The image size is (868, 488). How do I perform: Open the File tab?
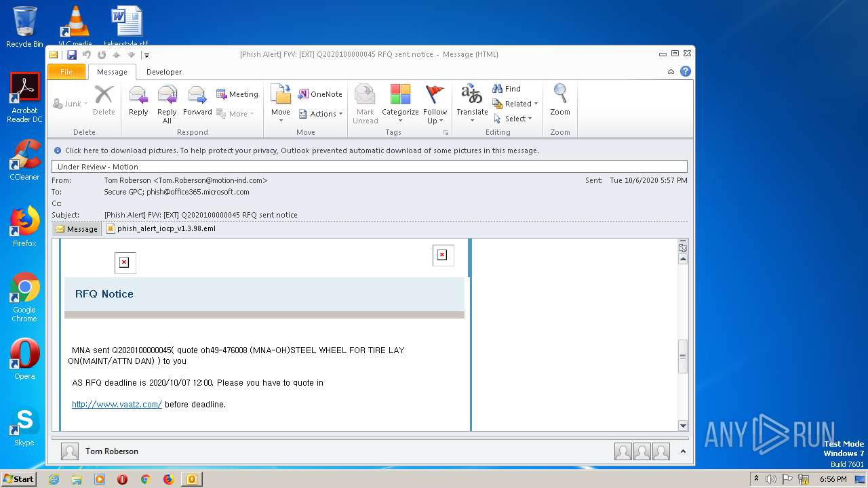pyautogui.click(x=66, y=72)
